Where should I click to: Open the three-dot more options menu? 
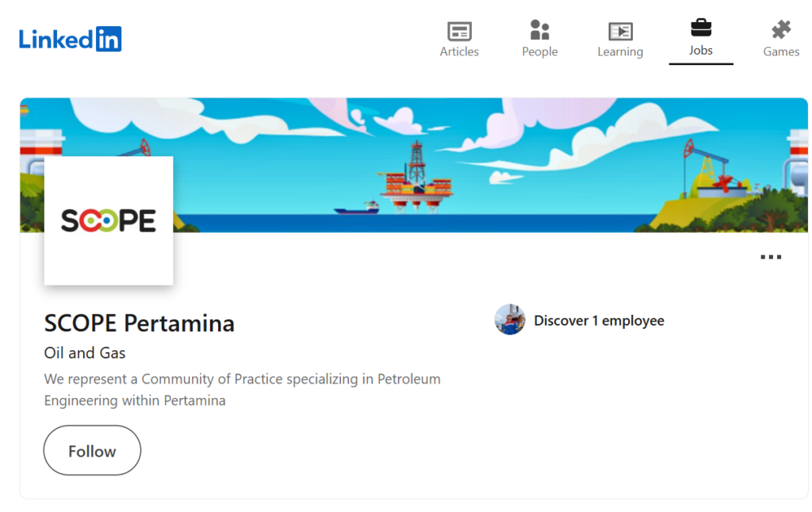pos(771,257)
